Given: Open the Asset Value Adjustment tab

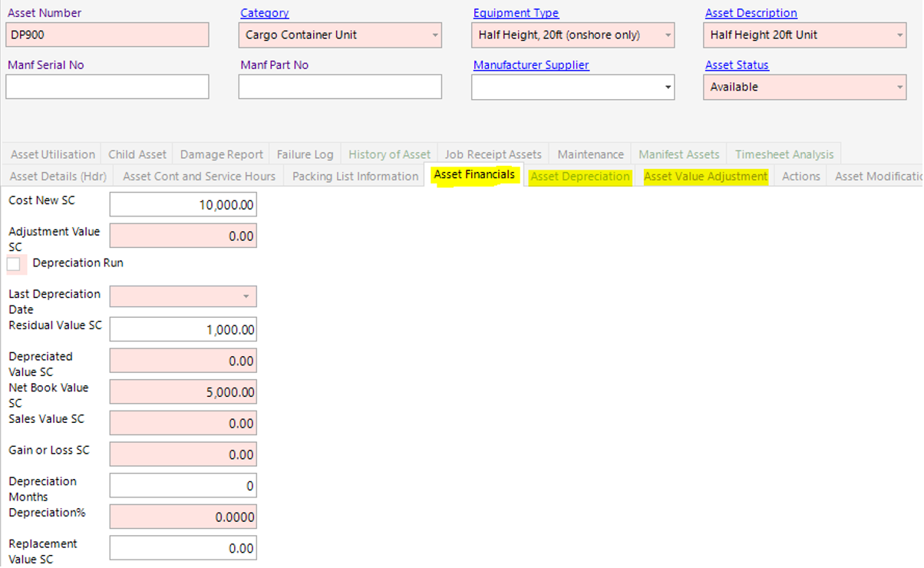Looking at the screenshot, I should (705, 176).
